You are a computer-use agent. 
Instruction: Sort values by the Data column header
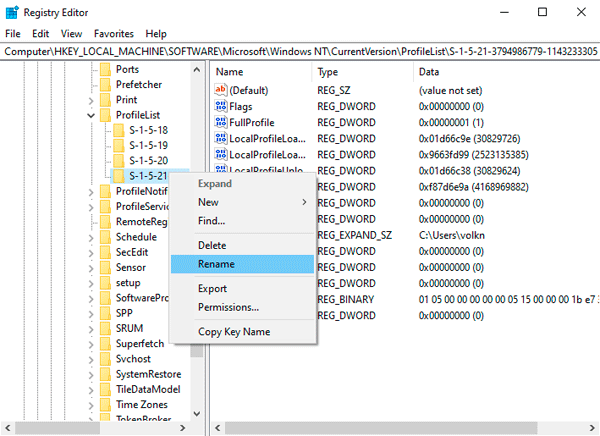point(507,72)
